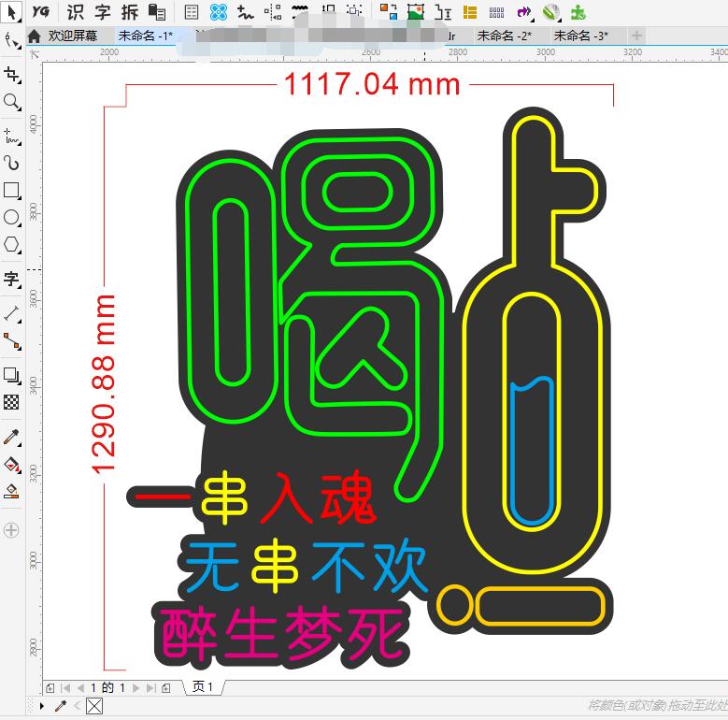Click the blue flower-shaped plugin icon
The image size is (728, 720).
[x=219, y=12]
